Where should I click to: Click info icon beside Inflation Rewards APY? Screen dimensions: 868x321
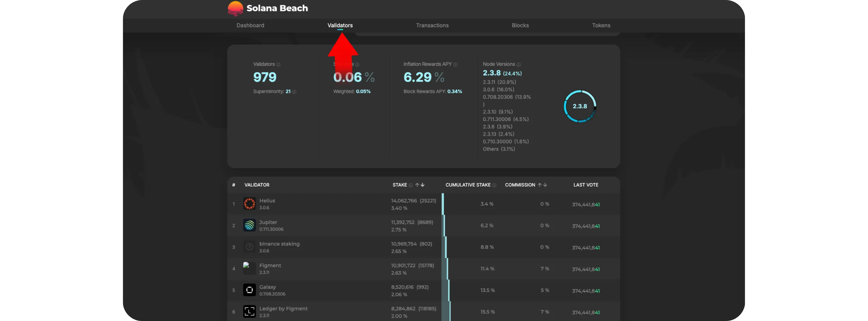pyautogui.click(x=455, y=65)
